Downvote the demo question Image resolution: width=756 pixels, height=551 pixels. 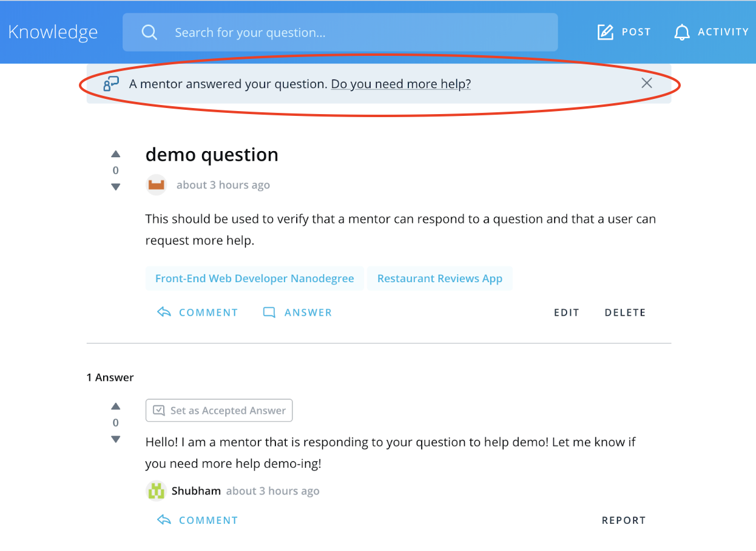coord(116,187)
